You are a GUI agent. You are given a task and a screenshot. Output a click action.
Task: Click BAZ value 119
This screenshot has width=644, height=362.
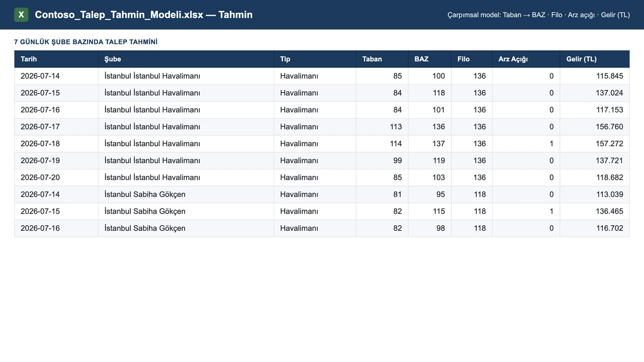[439, 160]
